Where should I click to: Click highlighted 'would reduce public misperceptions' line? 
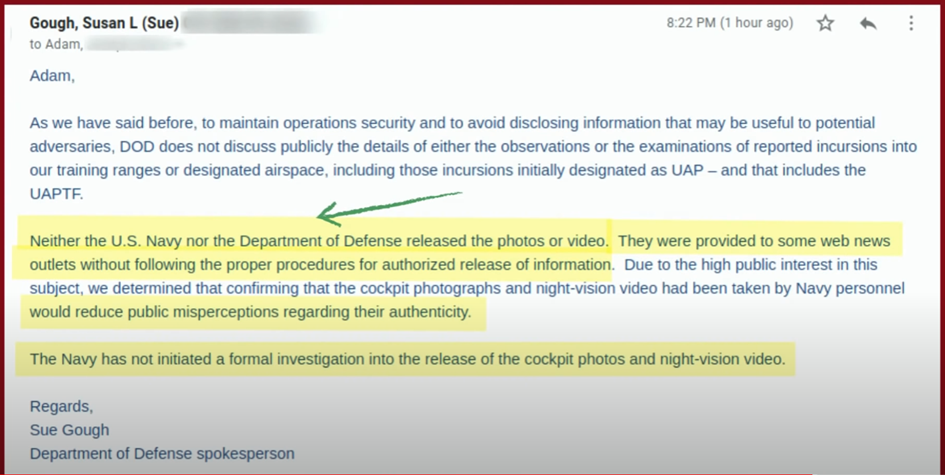click(250, 312)
